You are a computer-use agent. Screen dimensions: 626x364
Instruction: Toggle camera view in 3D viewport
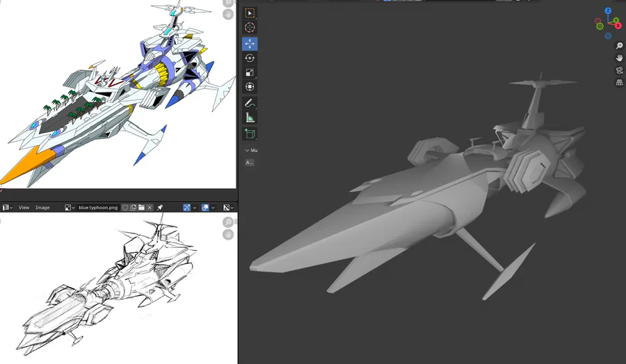click(619, 71)
